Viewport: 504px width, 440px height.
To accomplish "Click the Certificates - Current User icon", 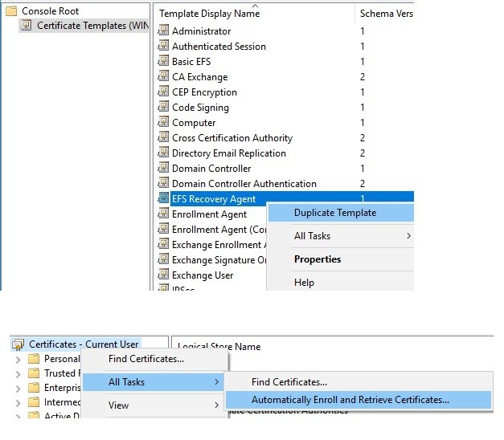I will [18, 344].
